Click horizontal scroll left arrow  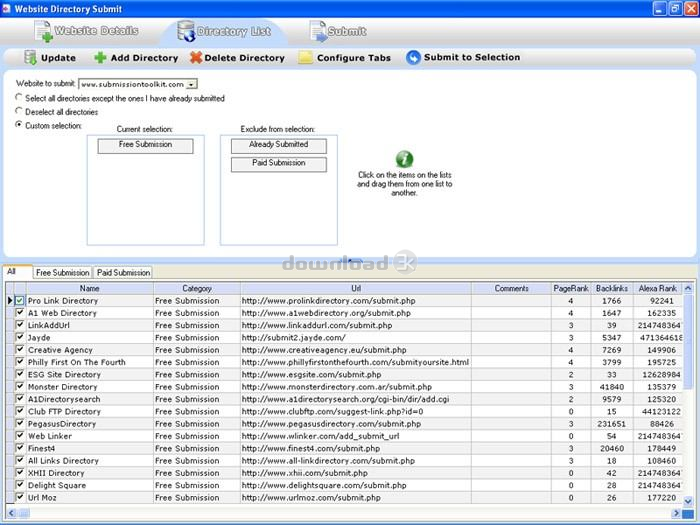tap(12, 513)
